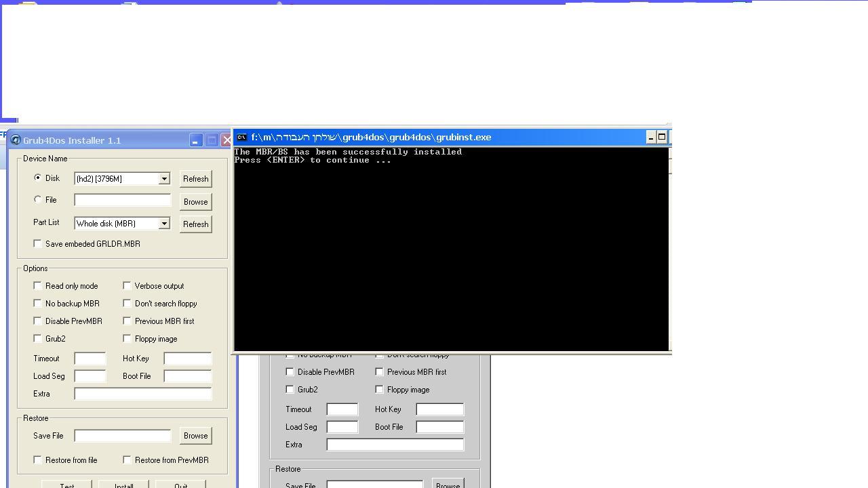
Task: Check No backup MBR in front installer
Action: (x=38, y=303)
